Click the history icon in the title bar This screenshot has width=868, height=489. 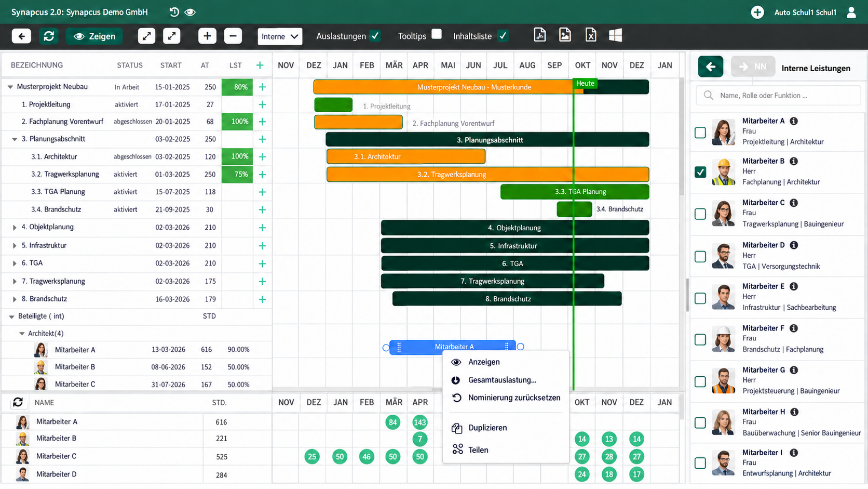pyautogui.click(x=174, y=12)
